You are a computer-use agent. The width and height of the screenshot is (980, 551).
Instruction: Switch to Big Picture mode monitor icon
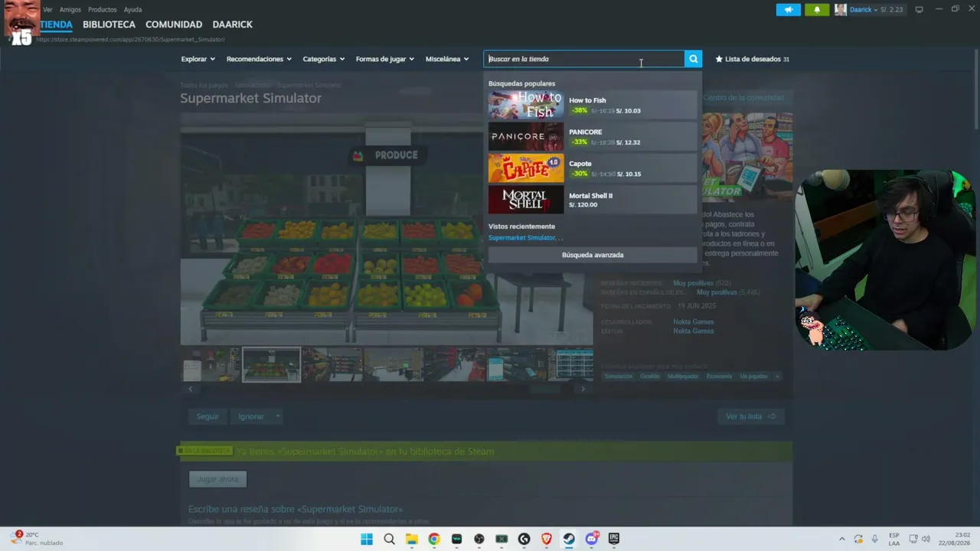tap(919, 10)
